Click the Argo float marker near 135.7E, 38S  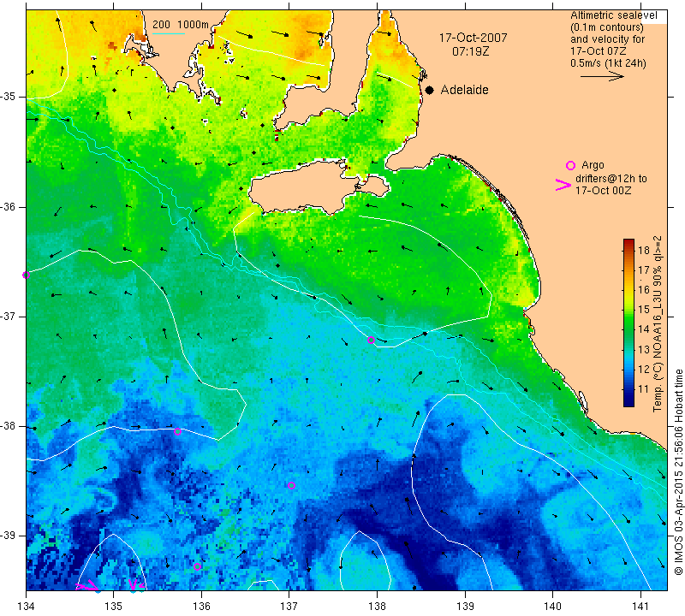(x=177, y=432)
